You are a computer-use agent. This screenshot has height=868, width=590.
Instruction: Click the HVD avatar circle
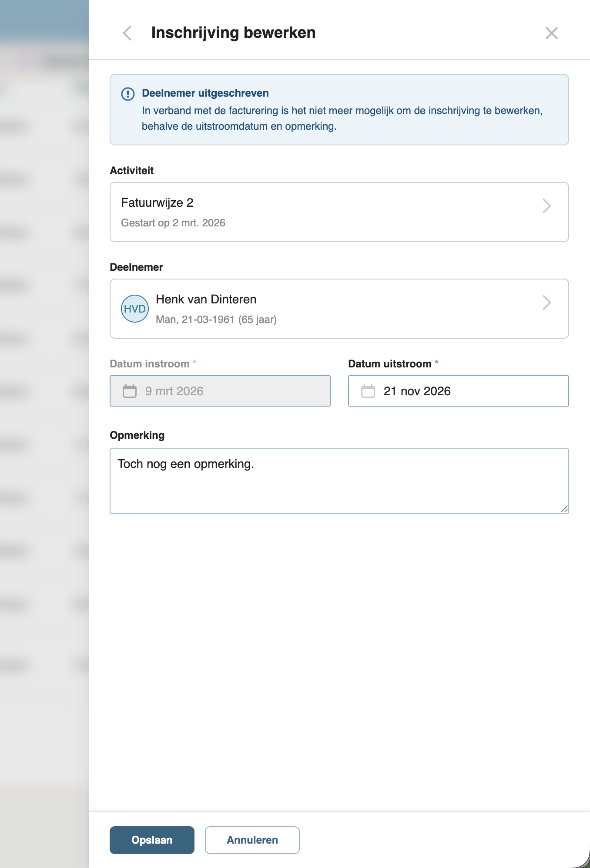coord(135,309)
